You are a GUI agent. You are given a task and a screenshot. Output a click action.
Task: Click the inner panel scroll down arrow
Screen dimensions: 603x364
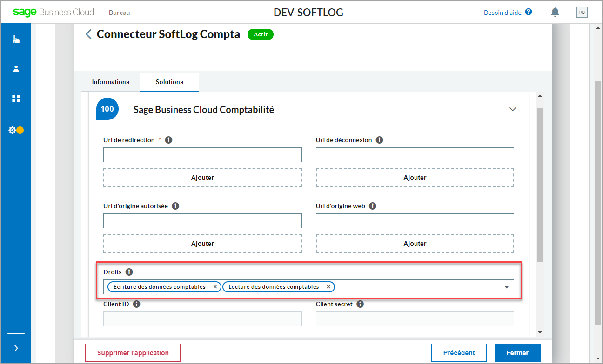(540, 332)
